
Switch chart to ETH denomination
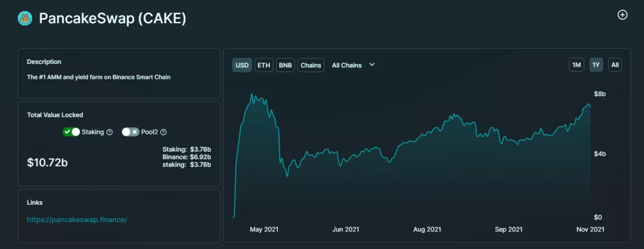(x=264, y=65)
